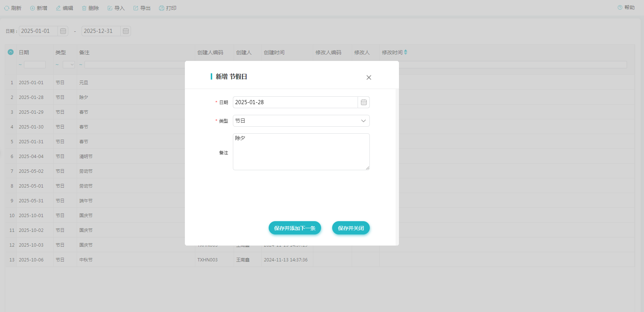Viewport: 644px width, 312px height.
Task: Click the Refresh (刷新) toolbar icon
Action: point(7,8)
